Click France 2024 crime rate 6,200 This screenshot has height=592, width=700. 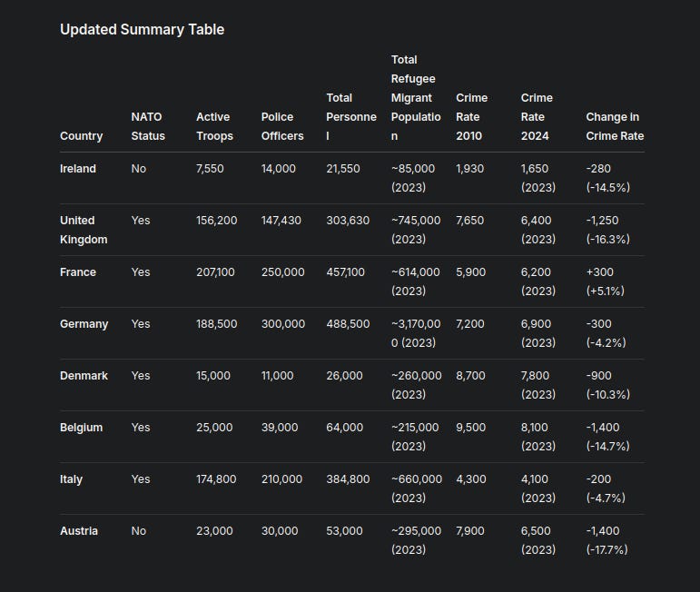tap(538, 281)
